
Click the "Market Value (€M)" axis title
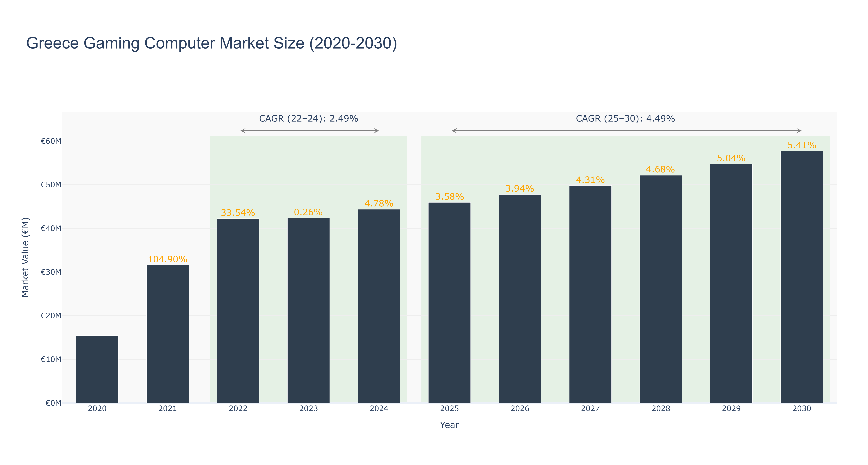click(25, 257)
